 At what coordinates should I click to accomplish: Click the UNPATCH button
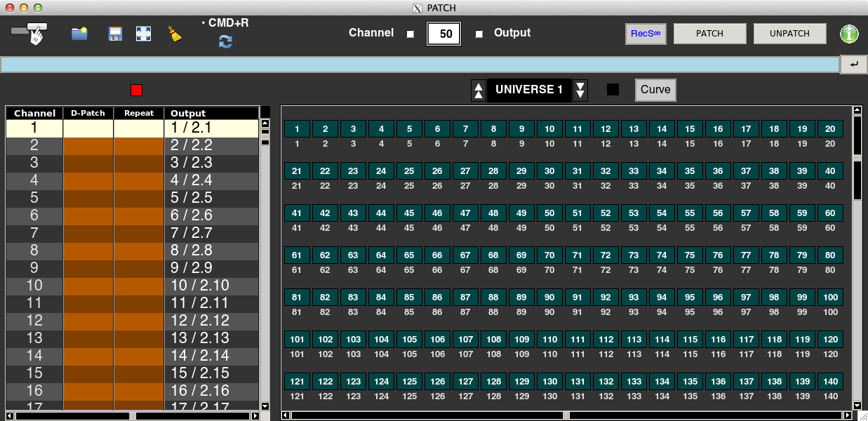click(789, 34)
